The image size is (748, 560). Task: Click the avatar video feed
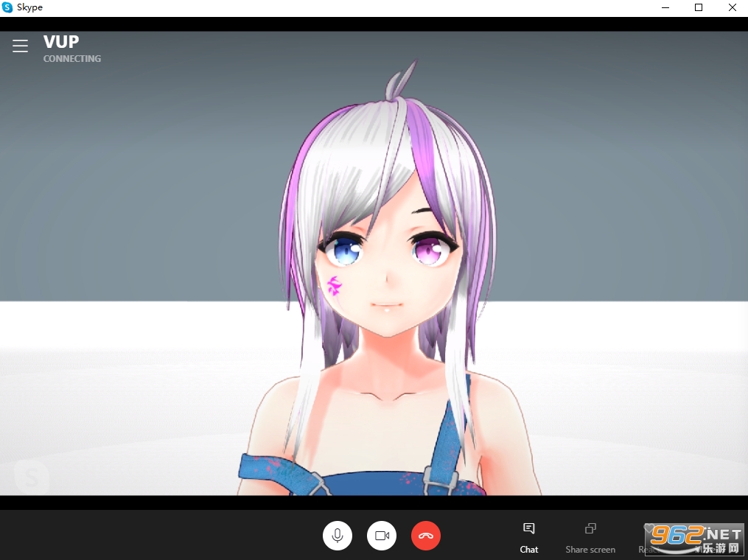[374, 263]
